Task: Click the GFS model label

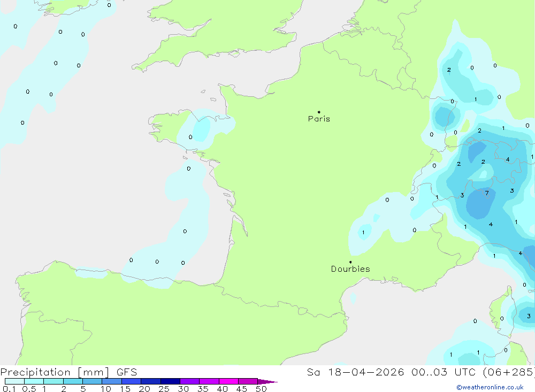Action: point(127,372)
